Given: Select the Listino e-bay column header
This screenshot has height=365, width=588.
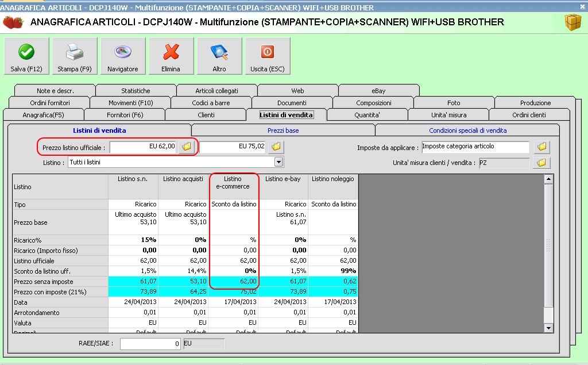Looking at the screenshot, I should coord(283,186).
